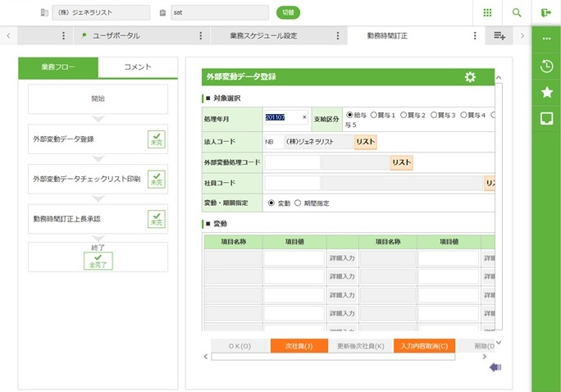The width and height of the screenshot is (561, 392).
Task: Click the search magnifier icon
Action: tap(516, 12)
